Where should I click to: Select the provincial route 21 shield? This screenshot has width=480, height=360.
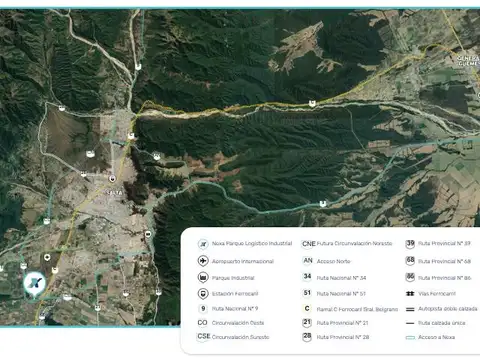(x=307, y=323)
